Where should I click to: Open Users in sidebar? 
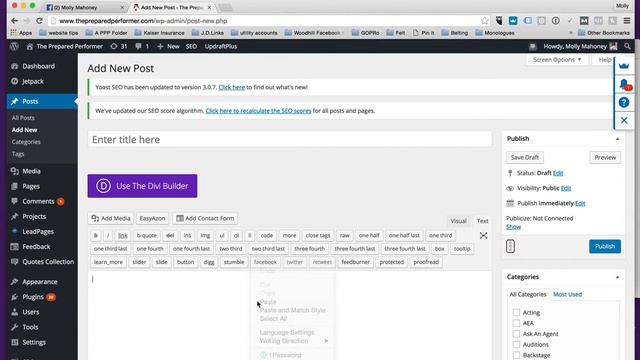[x=31, y=312]
